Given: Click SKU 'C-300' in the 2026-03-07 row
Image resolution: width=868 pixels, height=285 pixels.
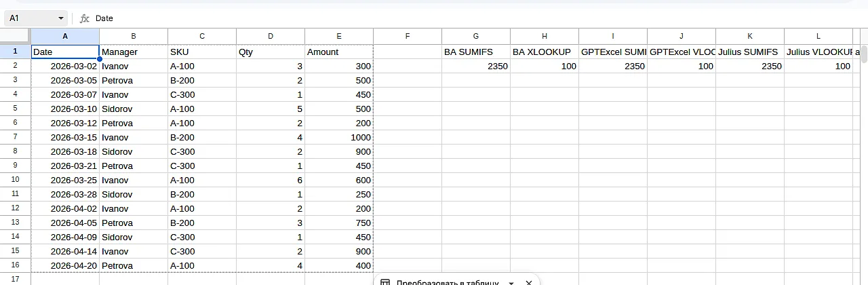Looking at the screenshot, I should [202, 94].
